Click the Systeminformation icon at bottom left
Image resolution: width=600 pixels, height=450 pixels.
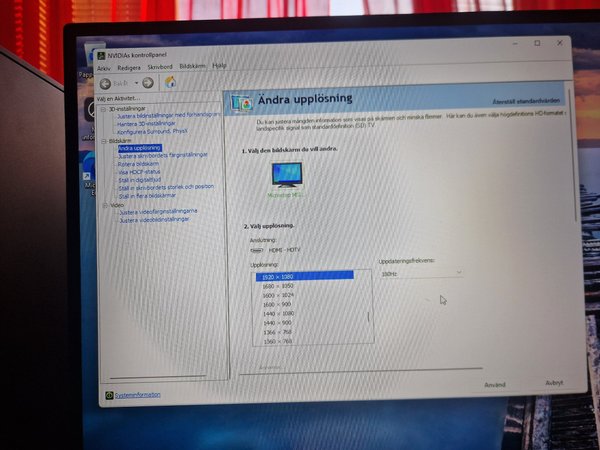(108, 395)
